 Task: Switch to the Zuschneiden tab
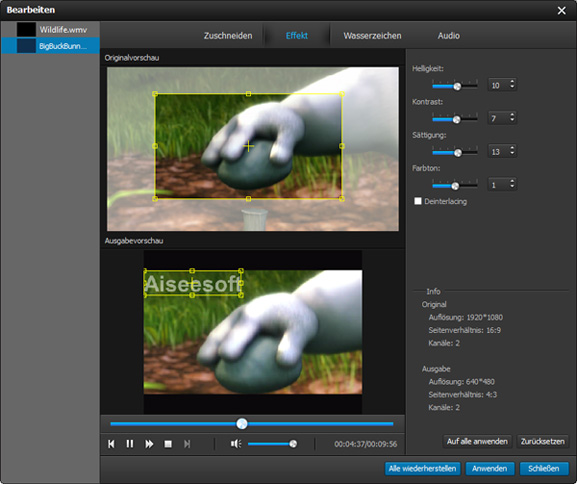click(x=228, y=36)
